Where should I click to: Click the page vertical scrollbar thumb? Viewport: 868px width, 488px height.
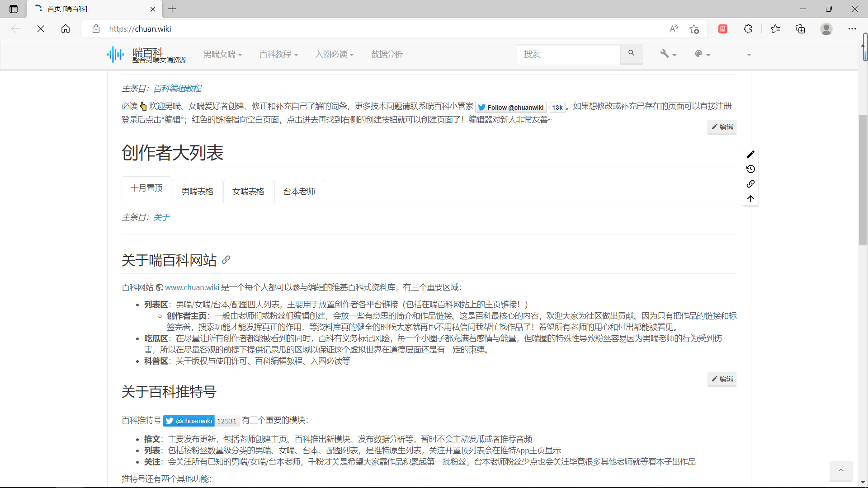point(863,181)
